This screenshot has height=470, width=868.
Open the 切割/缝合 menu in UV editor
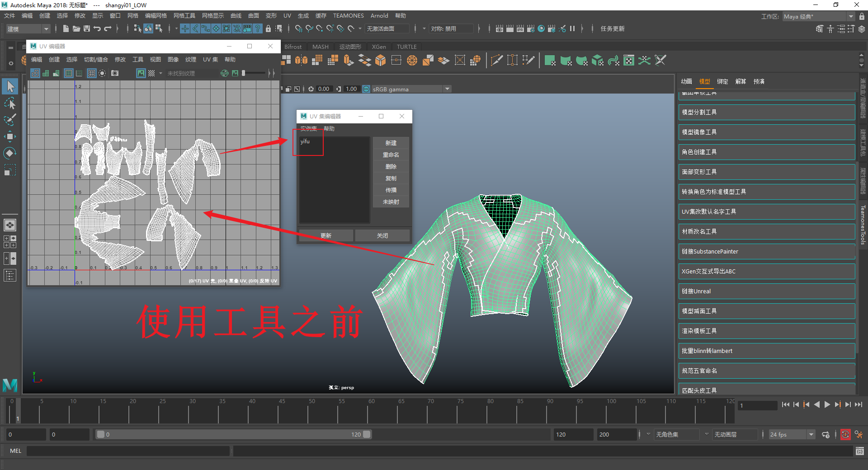click(x=96, y=60)
